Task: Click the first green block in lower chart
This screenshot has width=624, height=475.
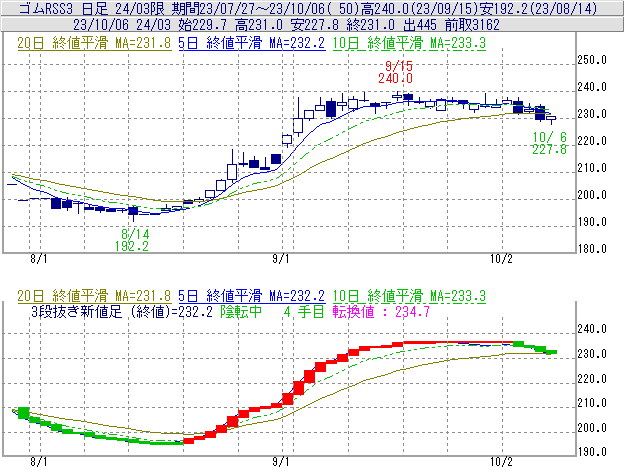Action: 24,413
